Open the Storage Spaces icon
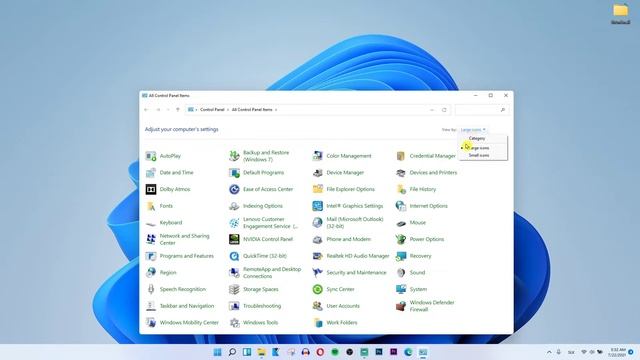Screen dimensions: 640x360 (x=234, y=289)
